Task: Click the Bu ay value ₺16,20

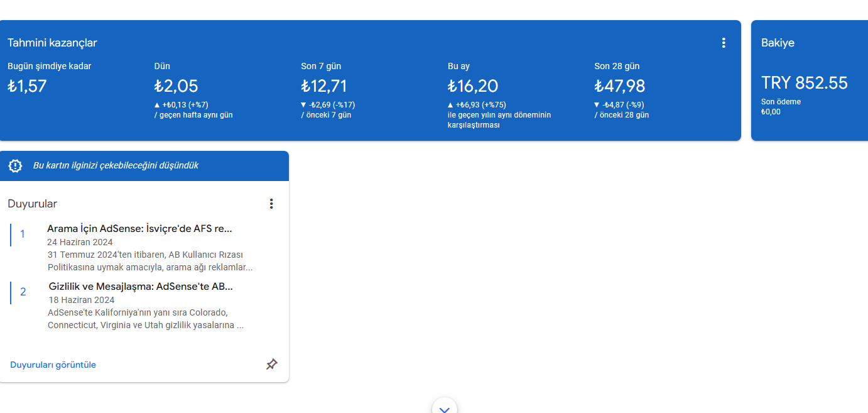Action: coord(473,86)
